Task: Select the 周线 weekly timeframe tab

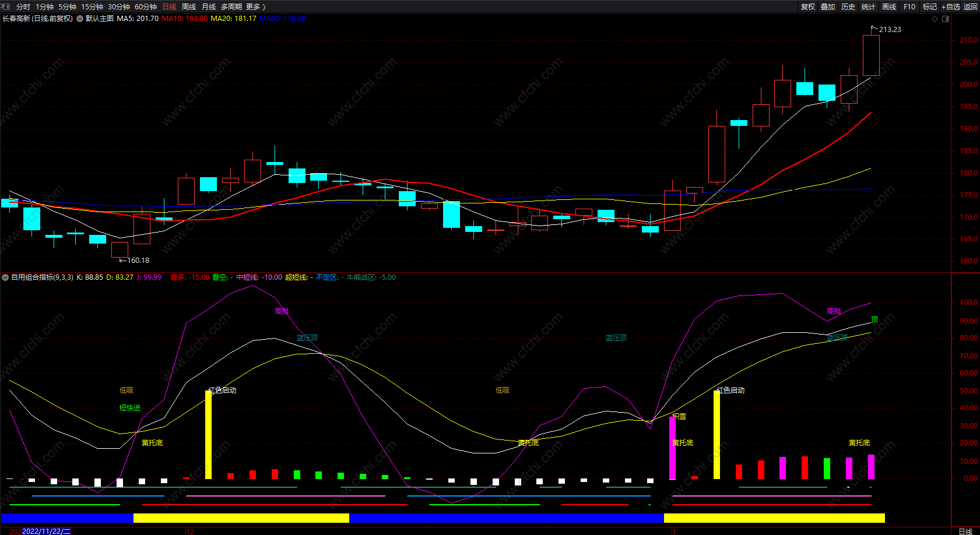Action: [x=189, y=6]
